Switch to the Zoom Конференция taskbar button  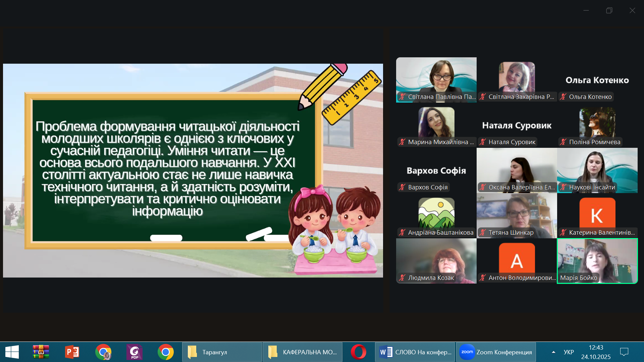pos(496,352)
